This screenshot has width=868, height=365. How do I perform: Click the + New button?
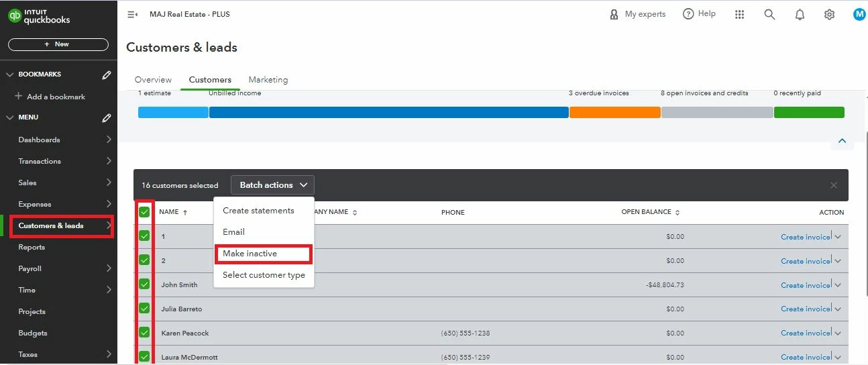(58, 44)
